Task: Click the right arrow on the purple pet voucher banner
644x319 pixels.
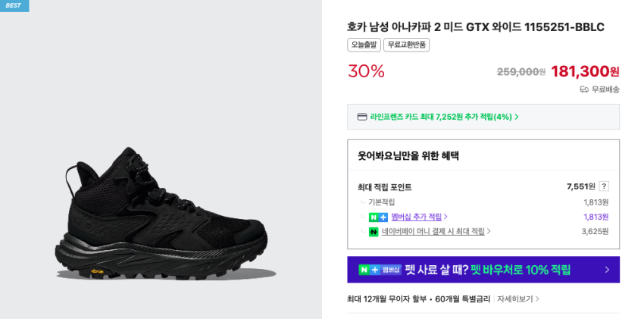Action: [x=607, y=270]
